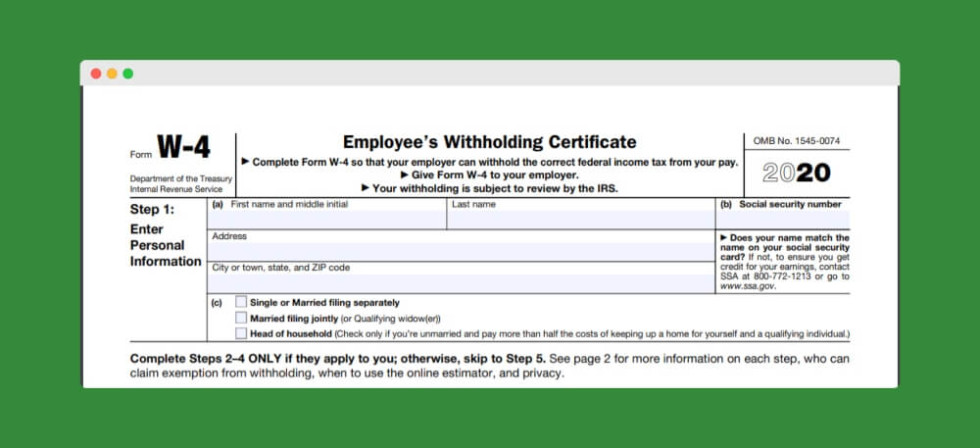Image resolution: width=980 pixels, height=448 pixels.
Task: Focus the Social security number field
Action: point(782,220)
